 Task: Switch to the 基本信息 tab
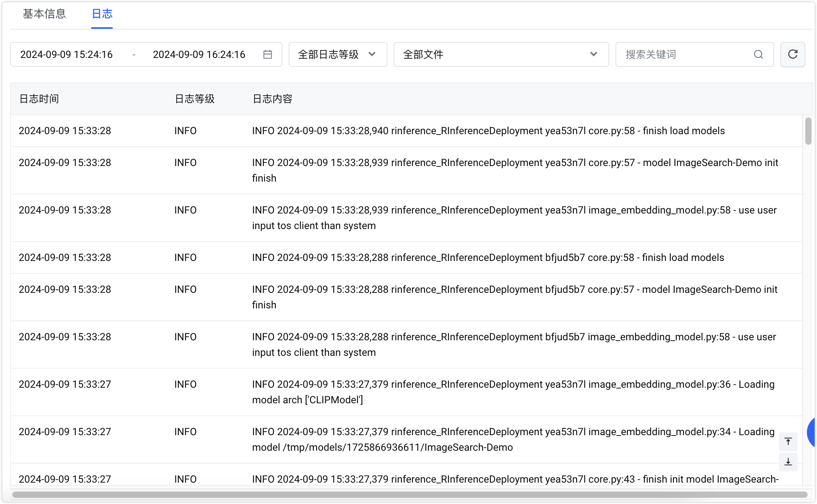(44, 14)
